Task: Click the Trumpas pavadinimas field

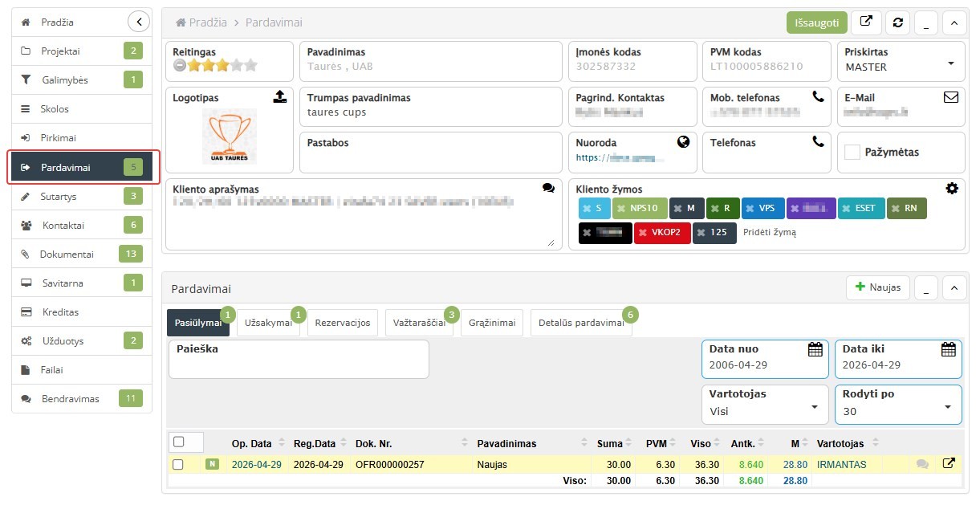Action: tap(430, 106)
